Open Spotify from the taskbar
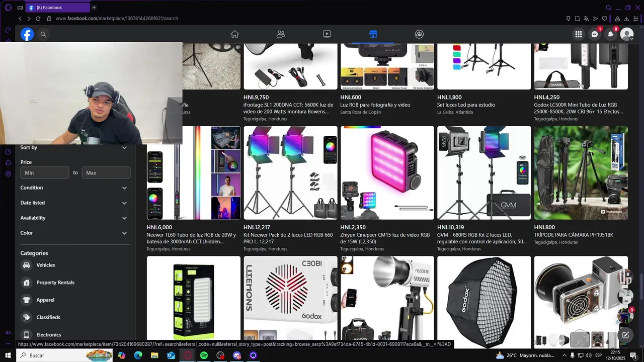Screen dimensions: 644x362 pos(204,355)
